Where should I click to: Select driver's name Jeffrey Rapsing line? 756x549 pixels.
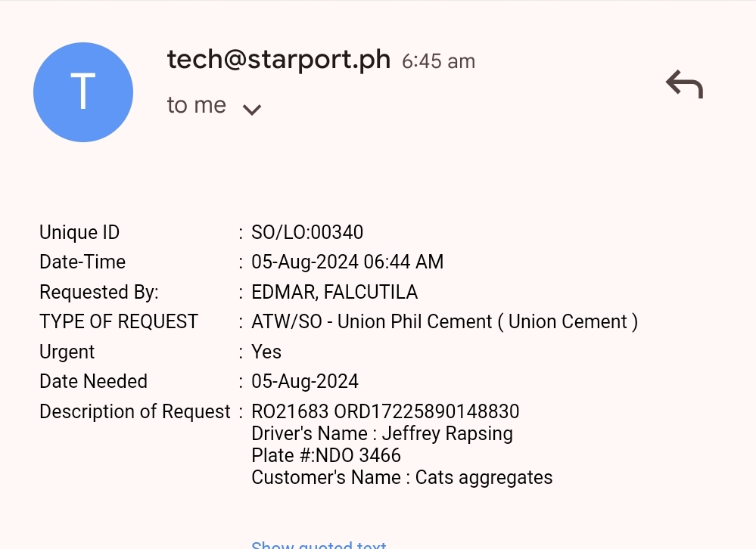tap(382, 434)
